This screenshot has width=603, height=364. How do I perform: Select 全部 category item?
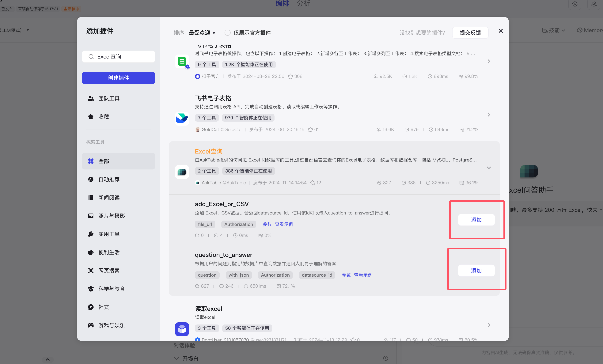118,161
